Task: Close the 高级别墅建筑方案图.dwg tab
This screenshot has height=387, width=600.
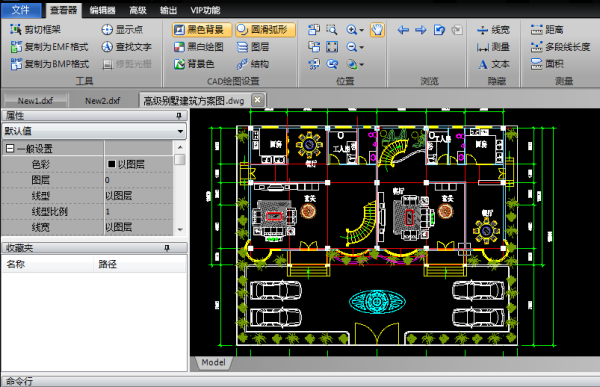Action: click(x=258, y=100)
